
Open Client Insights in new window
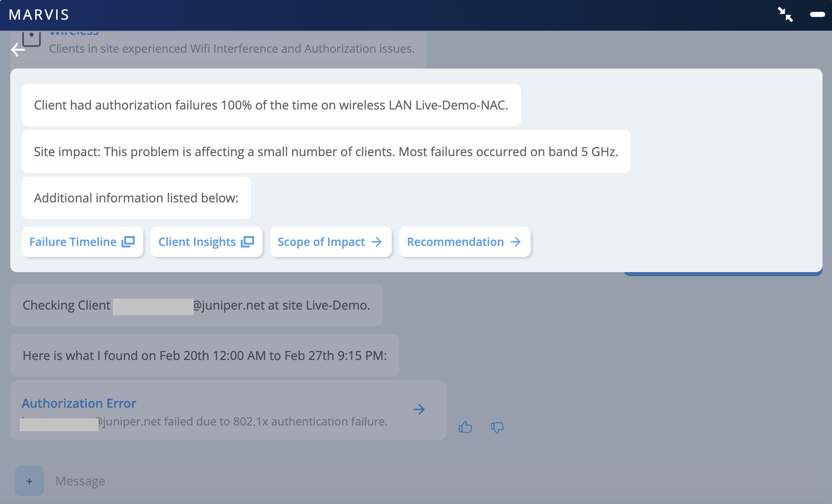tap(206, 242)
